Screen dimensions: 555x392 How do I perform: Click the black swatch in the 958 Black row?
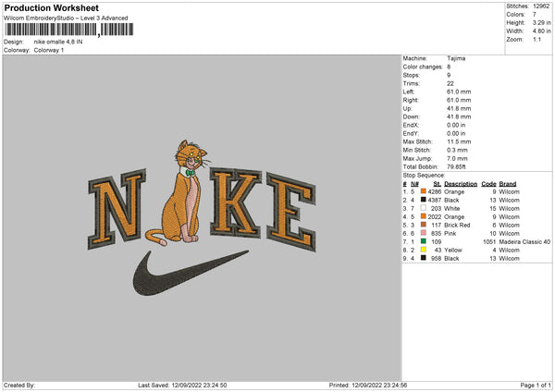click(423, 258)
